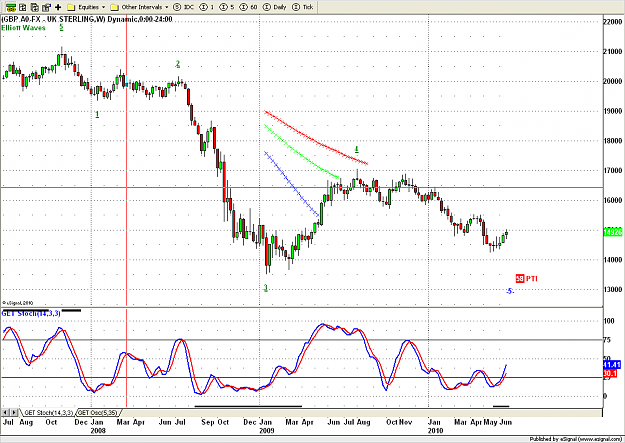
Task: Click the Other Intervals folder icon
Action: click(114, 7)
